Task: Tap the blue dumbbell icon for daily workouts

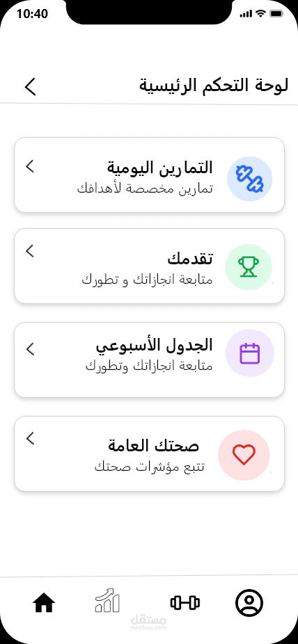Action: 250,179
